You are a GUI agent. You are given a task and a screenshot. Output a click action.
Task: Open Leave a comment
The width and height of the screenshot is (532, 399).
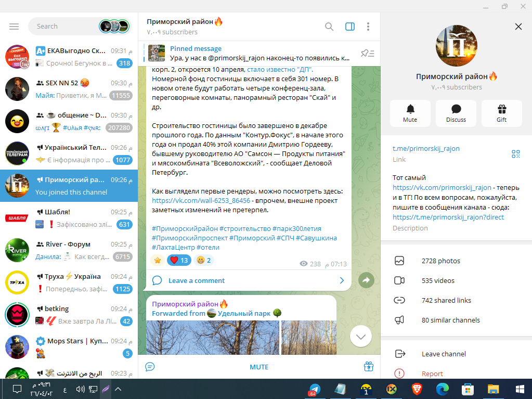(x=249, y=280)
